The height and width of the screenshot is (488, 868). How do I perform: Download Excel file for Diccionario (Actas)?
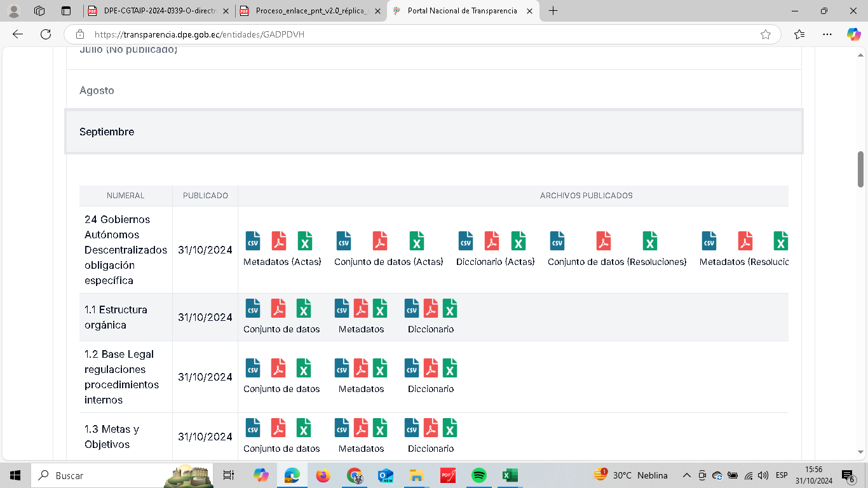[519, 241]
